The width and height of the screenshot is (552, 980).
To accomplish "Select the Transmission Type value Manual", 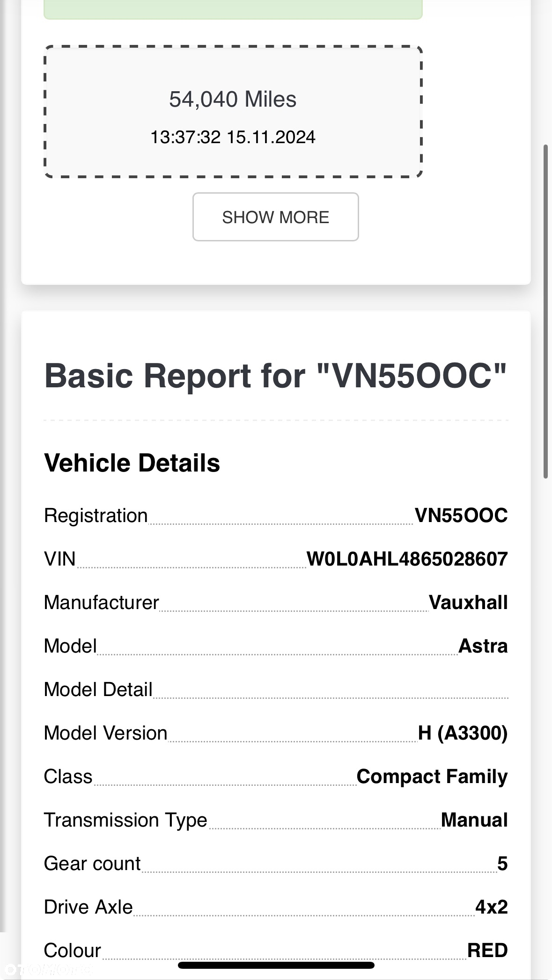I will [474, 820].
